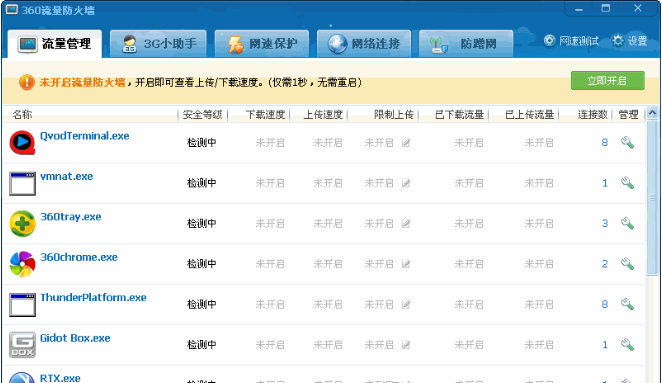Screen dimensions: 662x383
Task: Open the 防蹭网 tab
Action: [x=466, y=43]
